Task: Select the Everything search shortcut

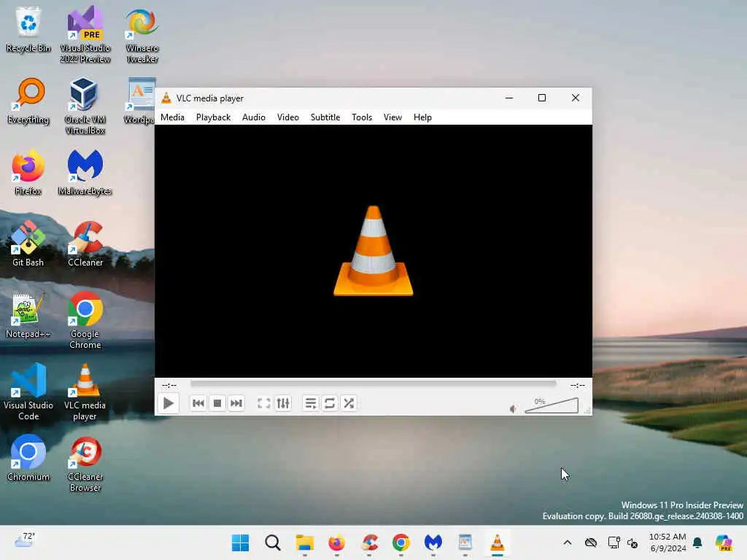Action: [x=28, y=101]
